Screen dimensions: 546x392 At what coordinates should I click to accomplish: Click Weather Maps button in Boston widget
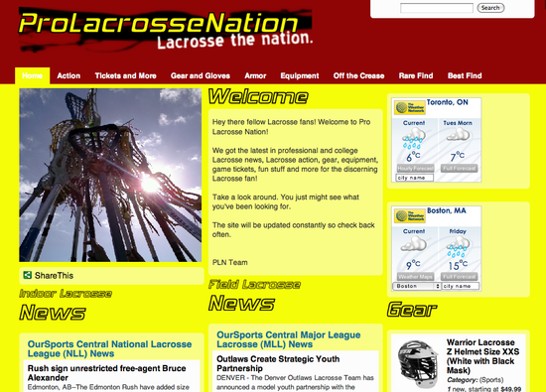[415, 277]
